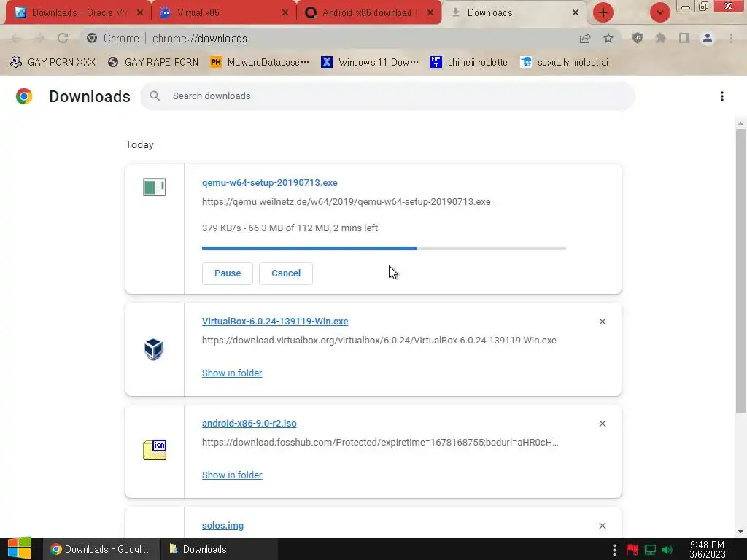Click the Search downloads field

(x=387, y=96)
